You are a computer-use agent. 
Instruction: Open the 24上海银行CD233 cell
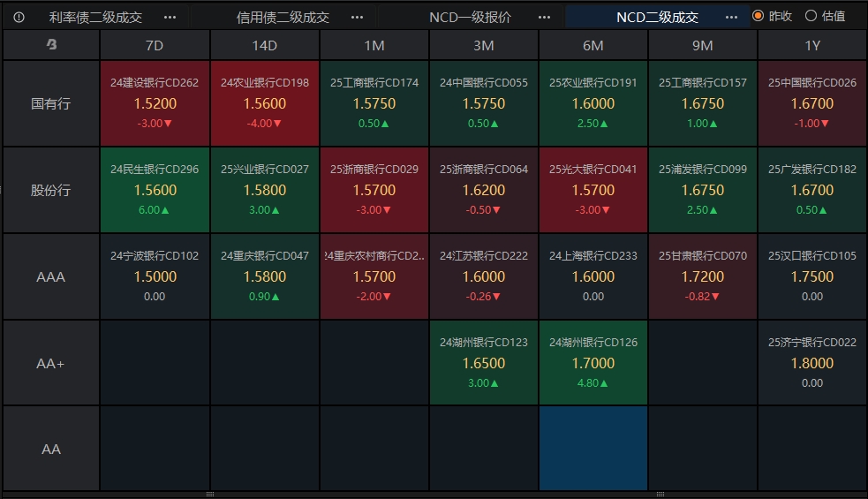593,276
